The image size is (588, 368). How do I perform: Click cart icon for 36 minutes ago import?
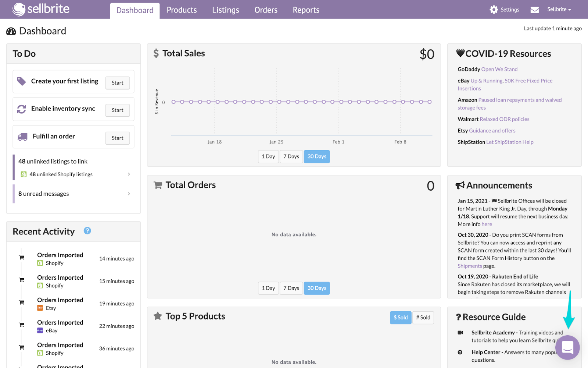point(22,347)
